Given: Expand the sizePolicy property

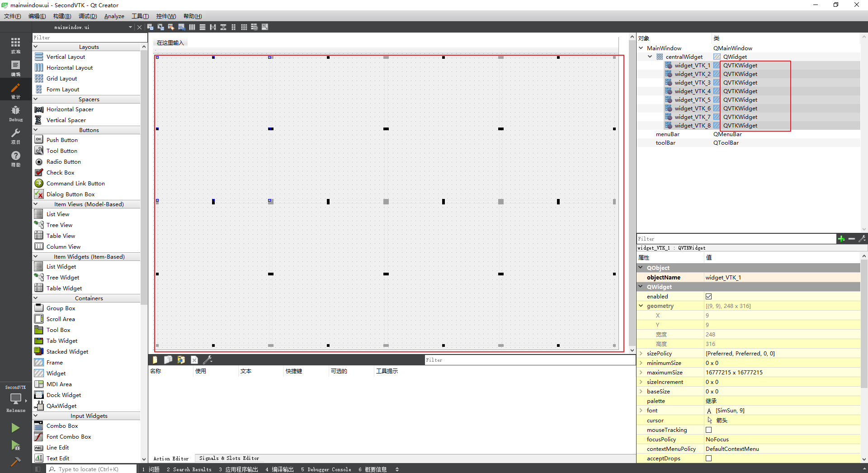Looking at the screenshot, I should tap(641, 354).
